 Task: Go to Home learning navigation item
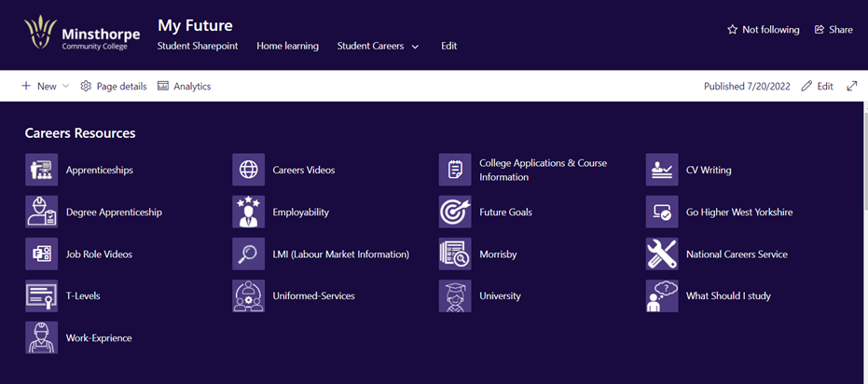287,46
